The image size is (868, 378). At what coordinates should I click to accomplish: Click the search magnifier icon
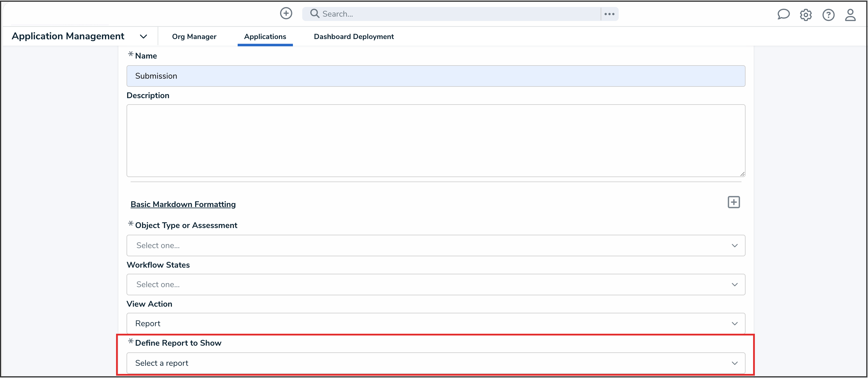click(x=315, y=13)
